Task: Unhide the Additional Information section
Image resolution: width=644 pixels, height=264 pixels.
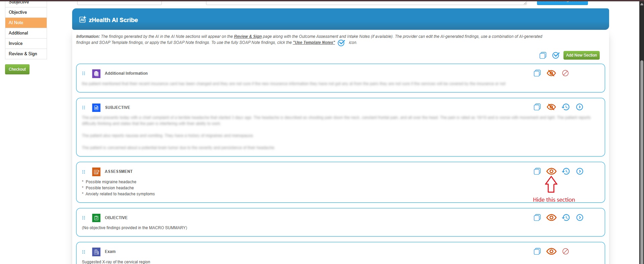Action: [551, 73]
